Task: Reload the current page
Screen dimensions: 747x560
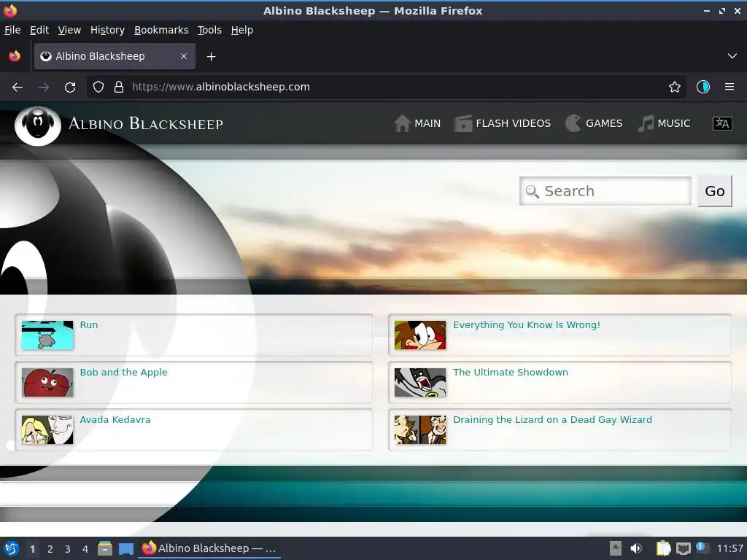Action: coord(70,87)
